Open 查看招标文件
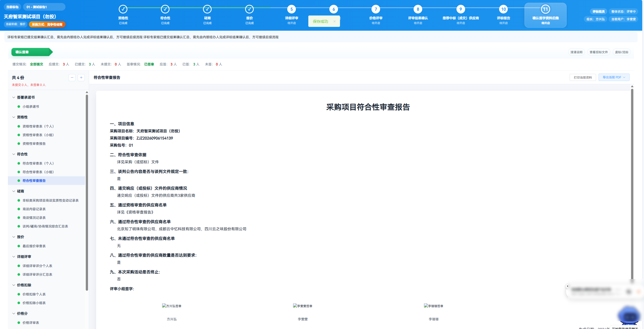The width and height of the screenshot is (644, 329). pyautogui.click(x=599, y=52)
